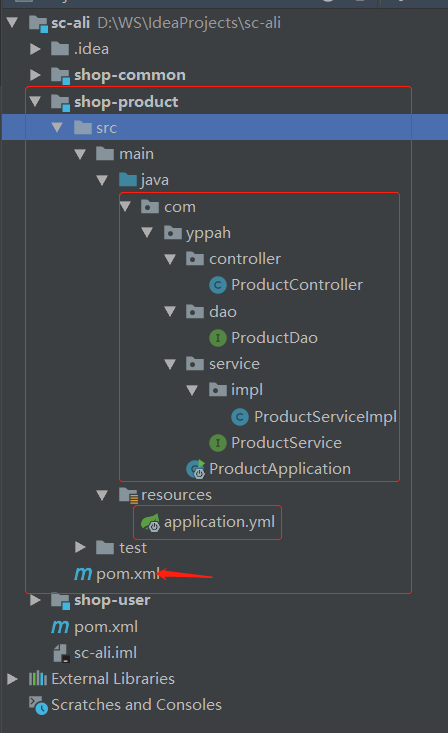Select the .idea folder label

coord(91,49)
